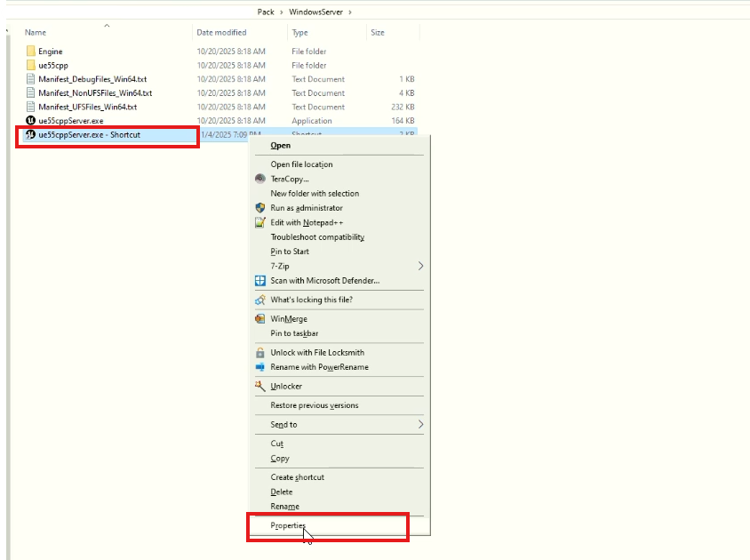The height and width of the screenshot is (560, 750).
Task: Expand the Send to submenu
Action: coord(420,425)
